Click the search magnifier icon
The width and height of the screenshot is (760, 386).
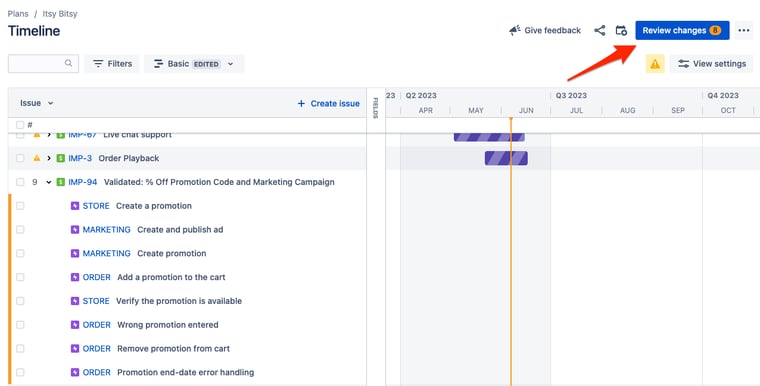68,63
